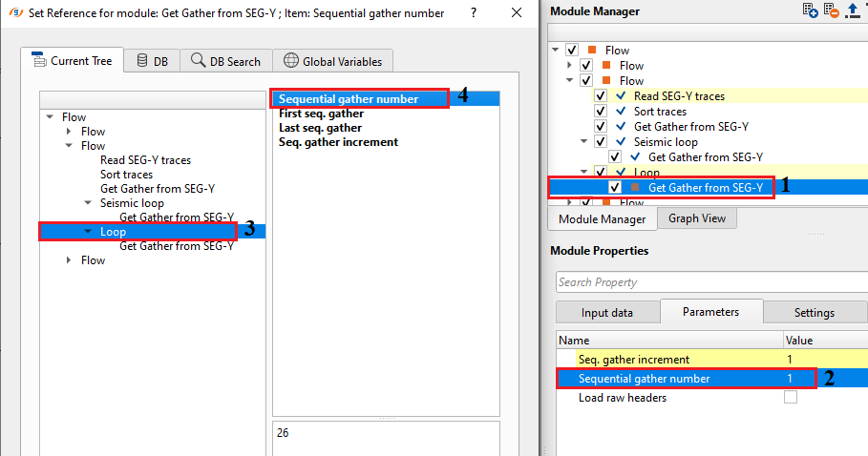Collapse the root Flow in Module Manager
Screen dimensions: 868x456
pyautogui.click(x=556, y=50)
